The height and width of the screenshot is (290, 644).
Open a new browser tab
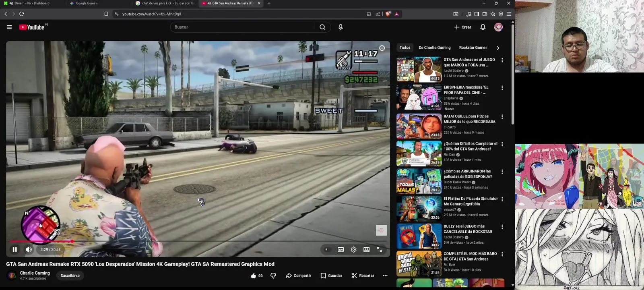click(x=269, y=3)
